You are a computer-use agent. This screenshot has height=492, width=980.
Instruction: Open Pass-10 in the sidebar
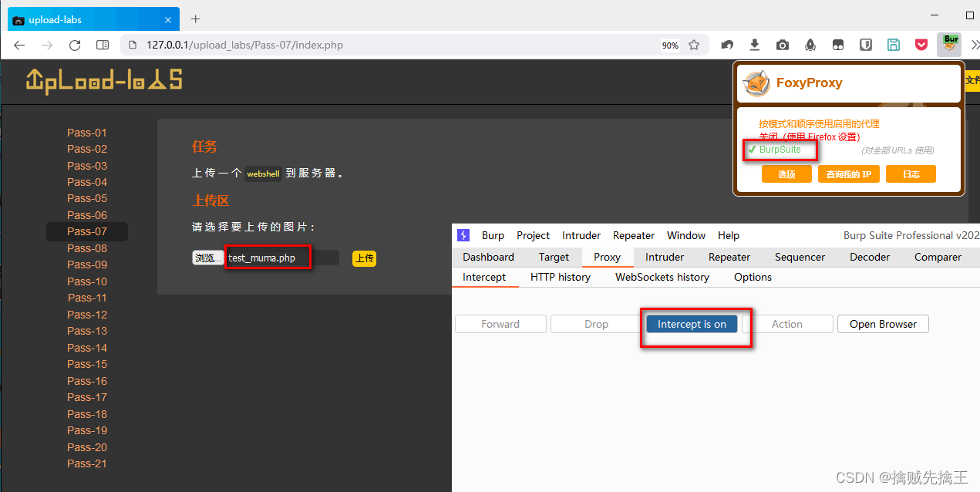[x=87, y=281]
